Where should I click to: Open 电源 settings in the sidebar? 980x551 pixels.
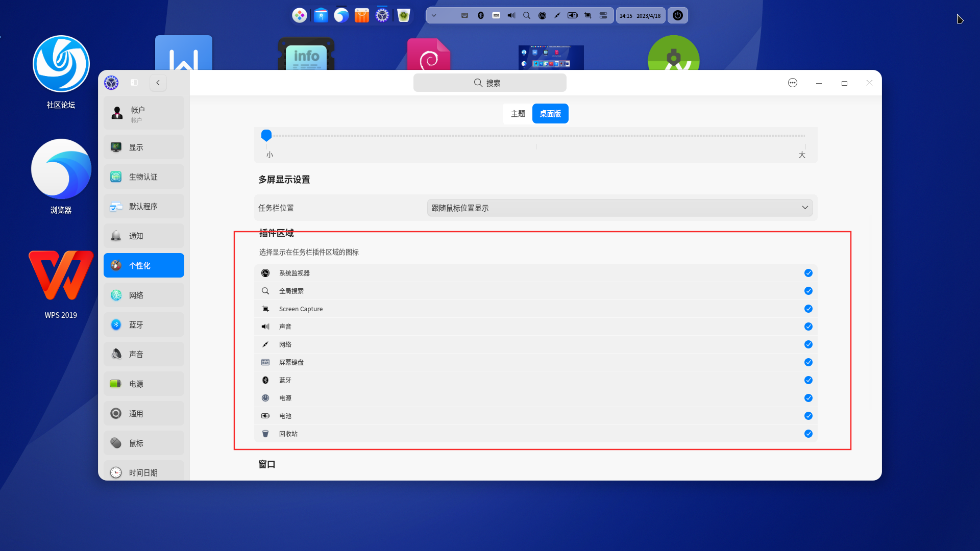tap(143, 384)
